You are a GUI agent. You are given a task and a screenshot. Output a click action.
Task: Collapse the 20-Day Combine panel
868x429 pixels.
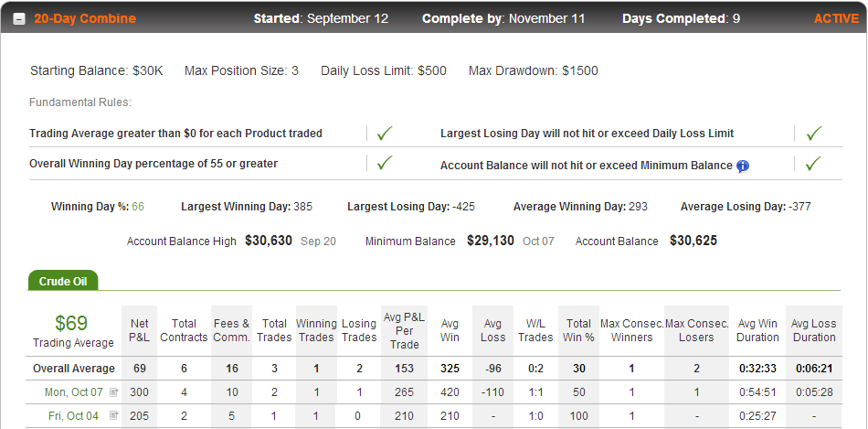click(19, 19)
